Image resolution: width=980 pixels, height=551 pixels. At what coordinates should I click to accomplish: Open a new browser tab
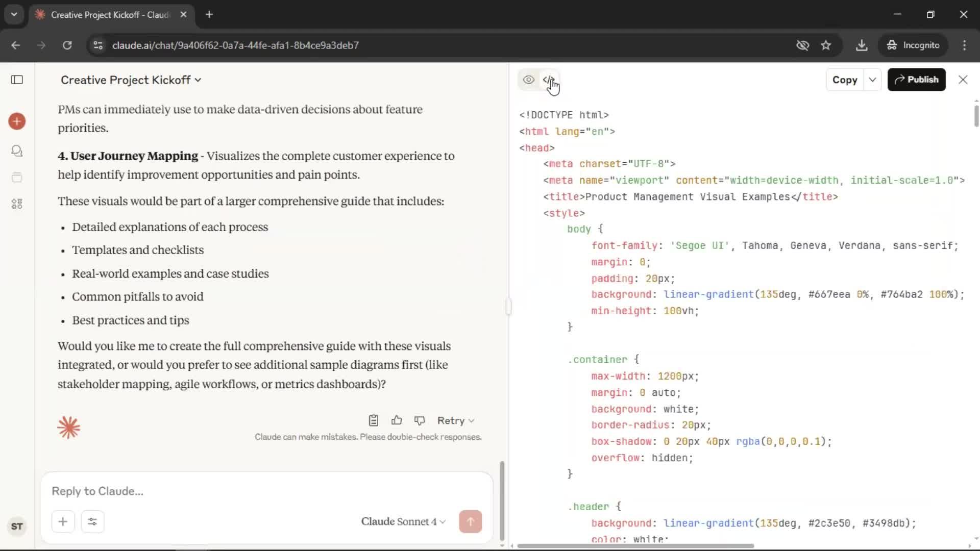[x=209, y=14]
